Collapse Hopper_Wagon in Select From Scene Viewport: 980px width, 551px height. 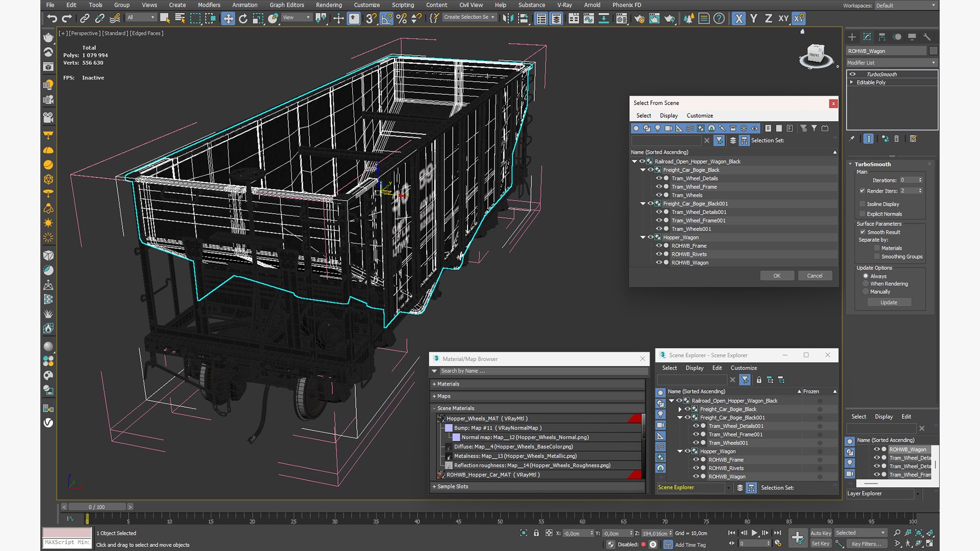[x=643, y=237]
